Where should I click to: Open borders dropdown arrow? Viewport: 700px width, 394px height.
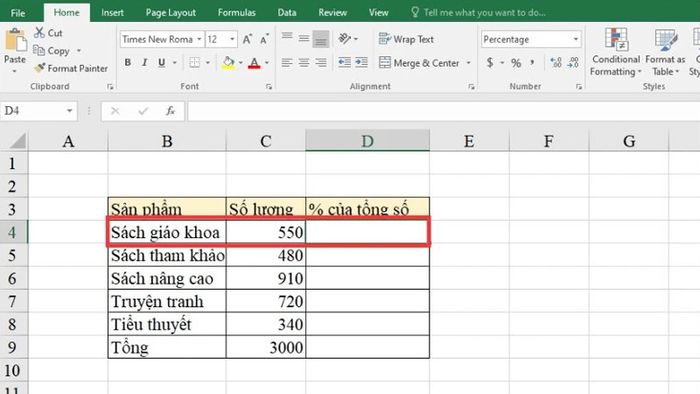pos(208,62)
